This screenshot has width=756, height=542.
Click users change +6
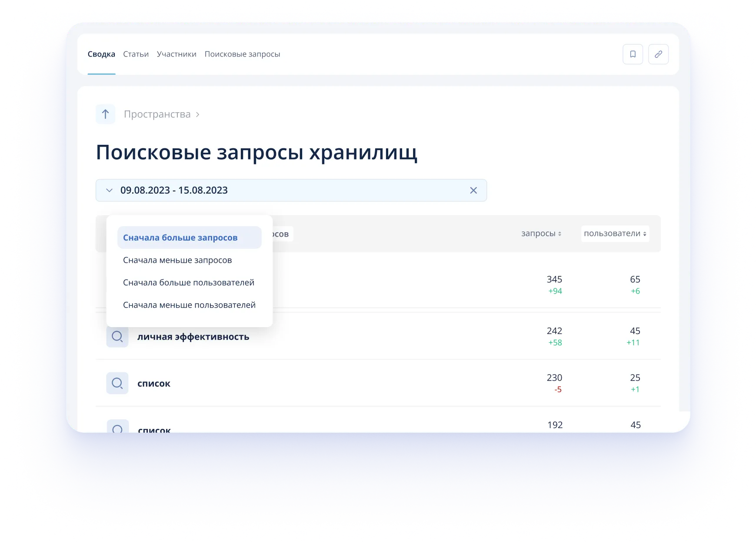point(635,291)
